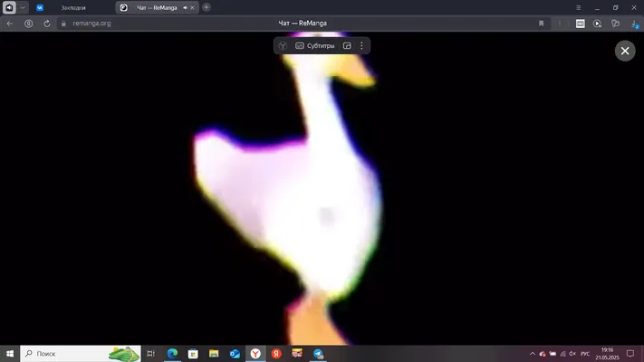Expand the tab list chevron dropdown
The height and width of the screenshot is (362, 644).
pyautogui.click(x=23, y=7)
